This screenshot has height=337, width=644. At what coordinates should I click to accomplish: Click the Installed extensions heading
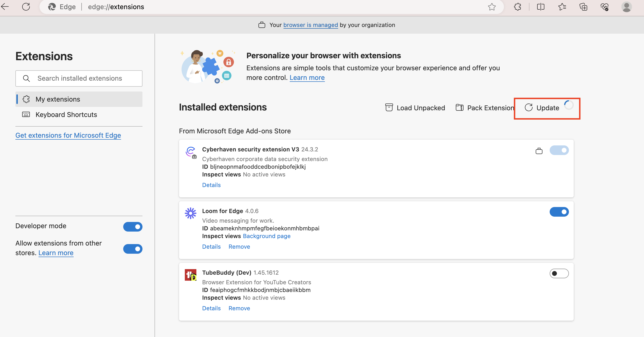click(x=223, y=107)
